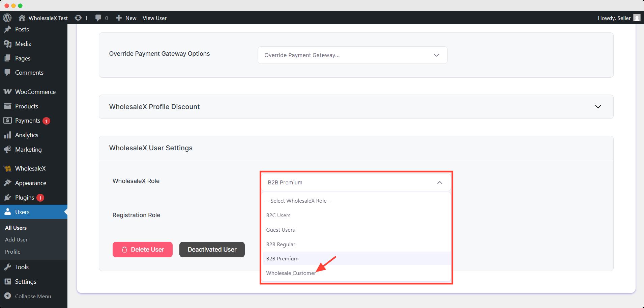Click Collapse Menu label
The height and width of the screenshot is (308, 644).
(33, 296)
